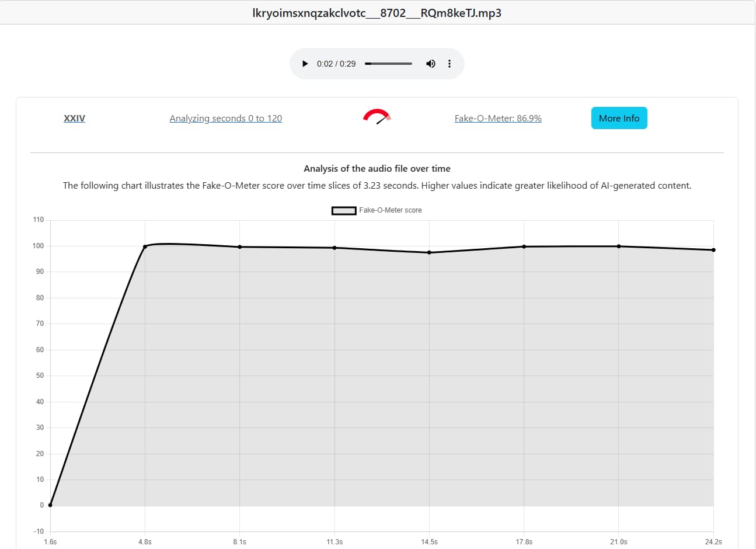
Task: Click the Fake-O-Meter: 86.9% link
Action: (x=497, y=119)
